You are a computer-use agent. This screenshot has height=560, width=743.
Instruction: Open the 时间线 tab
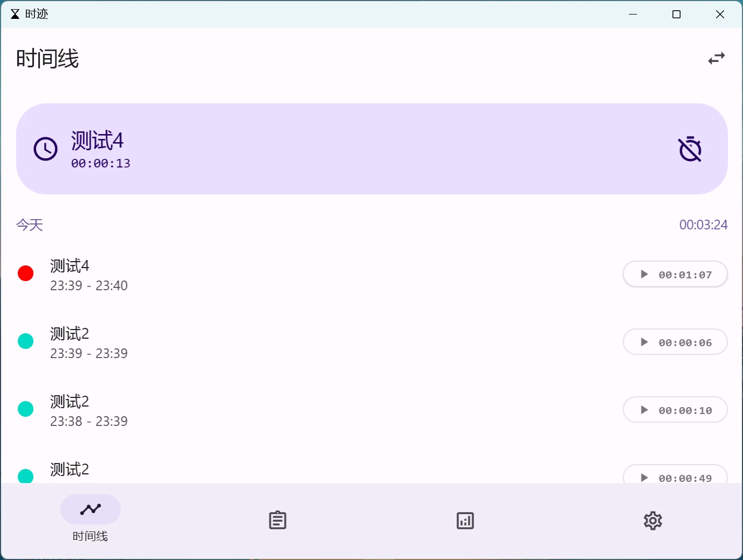[x=90, y=520]
